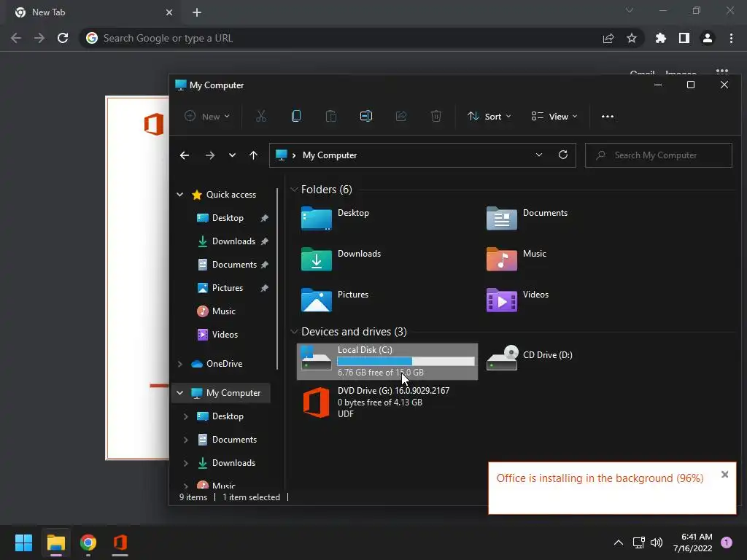
Task: Select the Local Disk (C:) drive
Action: (x=387, y=362)
